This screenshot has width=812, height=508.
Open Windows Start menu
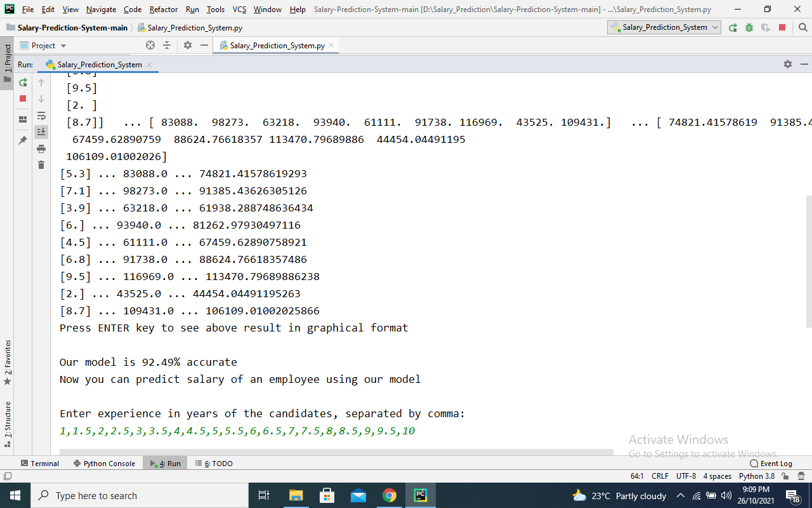[15, 495]
